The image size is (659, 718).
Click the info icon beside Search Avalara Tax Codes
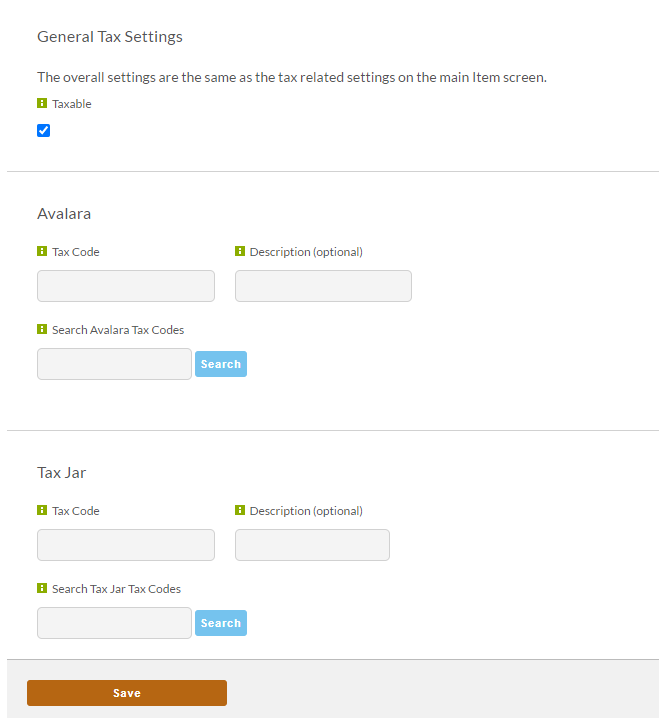coord(42,329)
